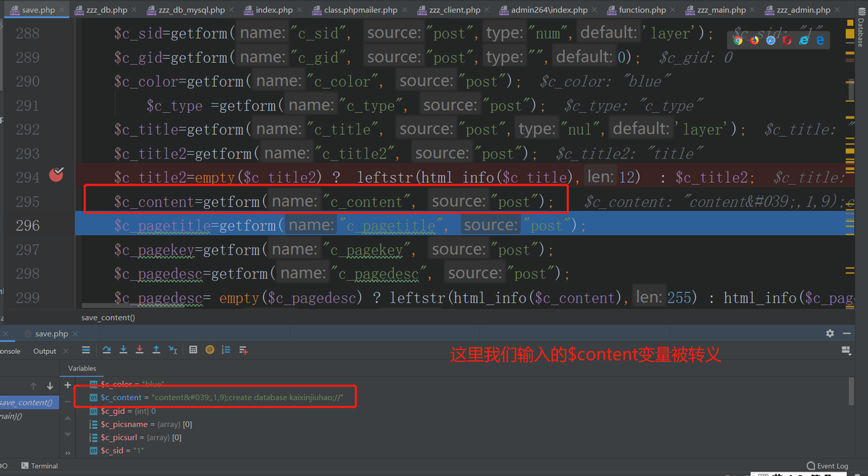
Task: Open the Event Log panel
Action: click(x=827, y=466)
